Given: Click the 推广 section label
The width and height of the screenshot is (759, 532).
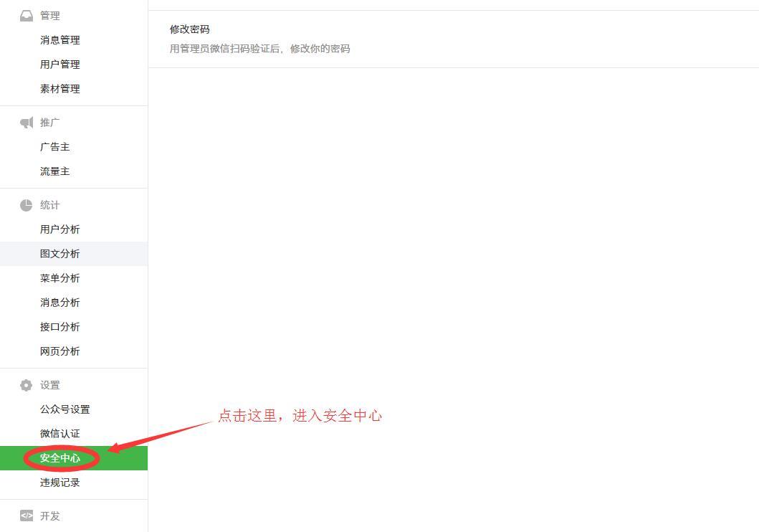Looking at the screenshot, I should click(x=50, y=123).
